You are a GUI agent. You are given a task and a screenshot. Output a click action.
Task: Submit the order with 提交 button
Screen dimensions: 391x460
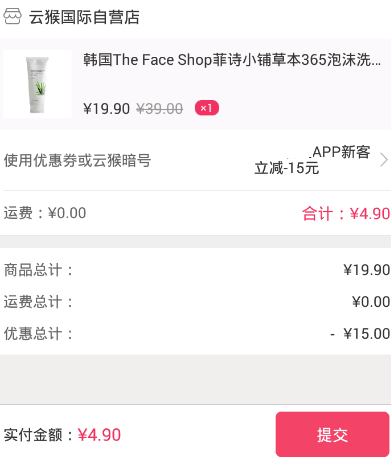point(332,434)
